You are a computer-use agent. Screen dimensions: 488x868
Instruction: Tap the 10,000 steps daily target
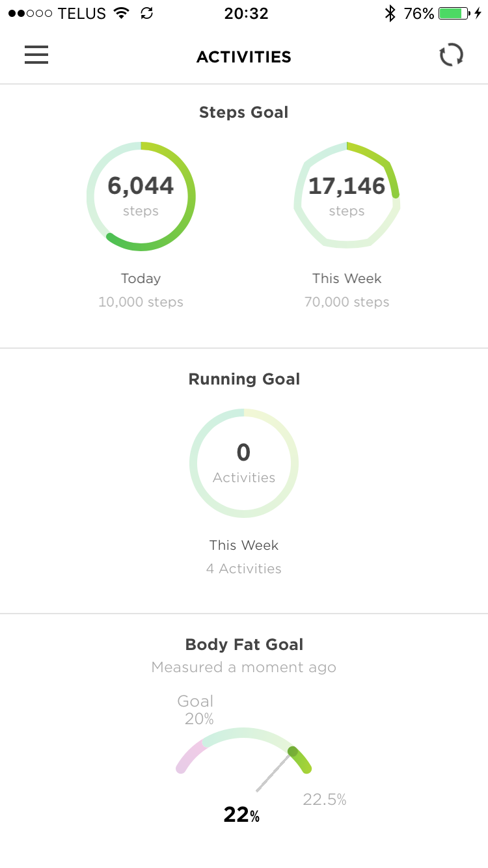point(141,302)
